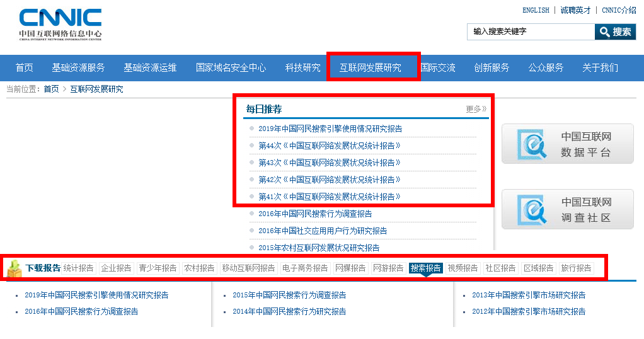This screenshot has height=339, width=644.
Task: Open 互联网发展研究 menu
Action: click(x=370, y=68)
